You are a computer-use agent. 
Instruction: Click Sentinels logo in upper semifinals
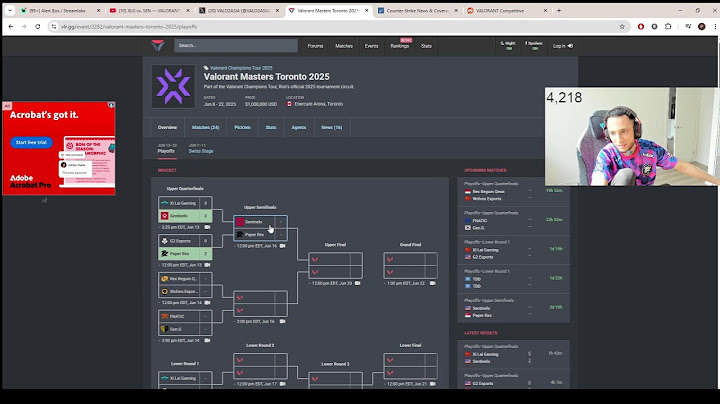pos(240,222)
